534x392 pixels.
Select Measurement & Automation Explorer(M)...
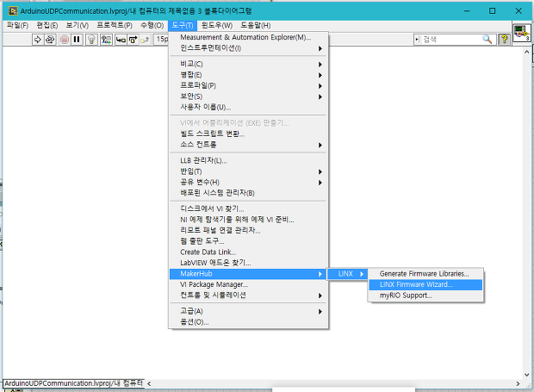pyautogui.click(x=249, y=37)
